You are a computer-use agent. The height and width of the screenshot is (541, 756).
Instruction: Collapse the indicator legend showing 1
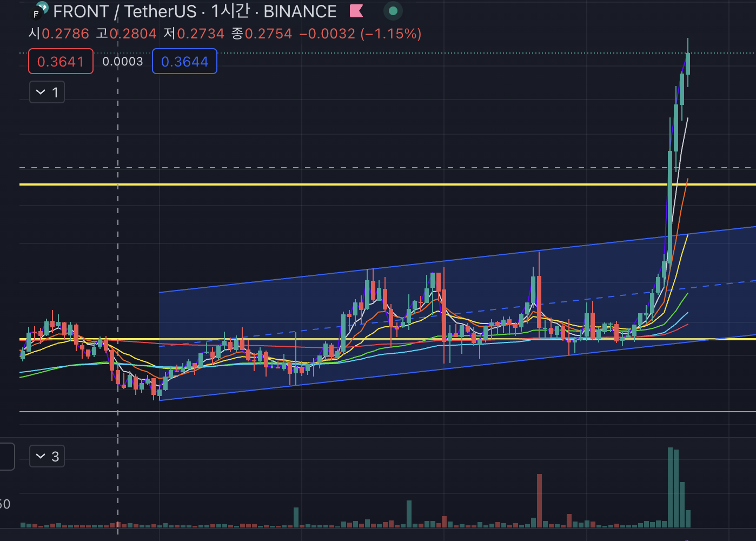[47, 93]
